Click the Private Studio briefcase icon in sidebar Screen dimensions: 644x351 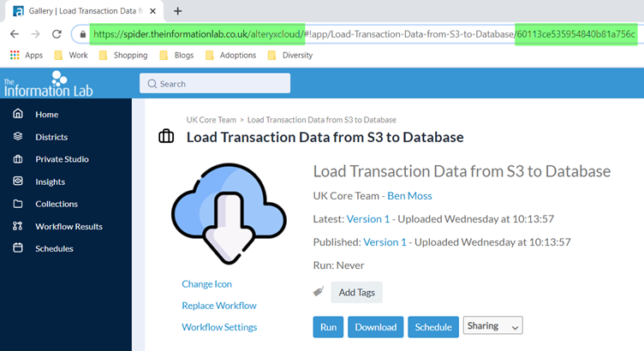coord(18,159)
